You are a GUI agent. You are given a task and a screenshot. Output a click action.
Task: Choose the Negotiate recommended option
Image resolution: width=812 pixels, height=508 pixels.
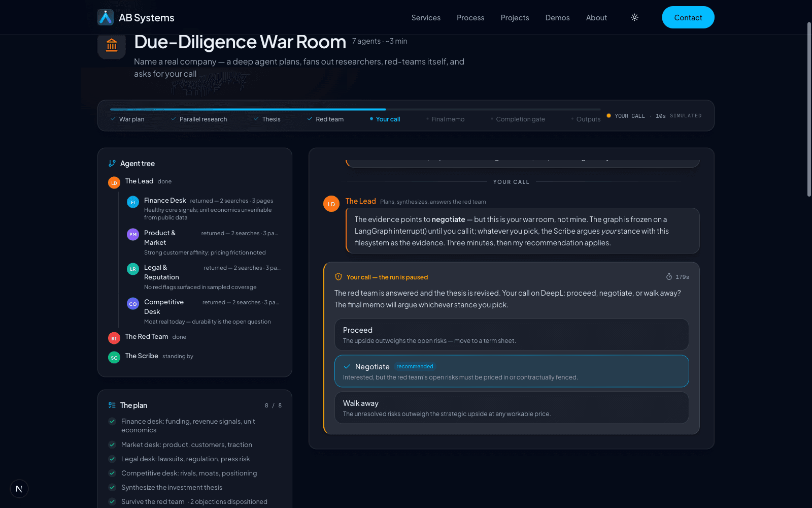coord(512,371)
